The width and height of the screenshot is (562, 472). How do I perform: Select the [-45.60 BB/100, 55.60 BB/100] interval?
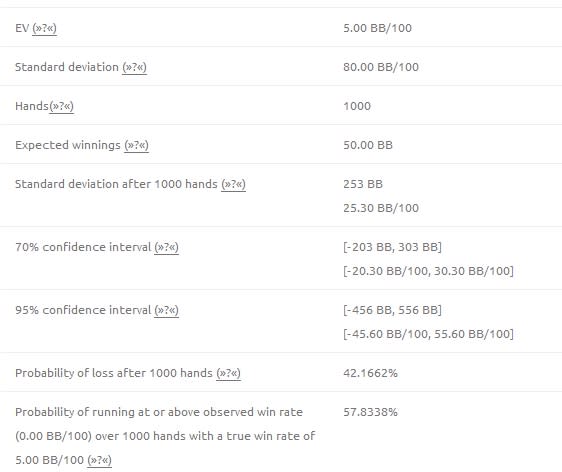[x=428, y=334]
